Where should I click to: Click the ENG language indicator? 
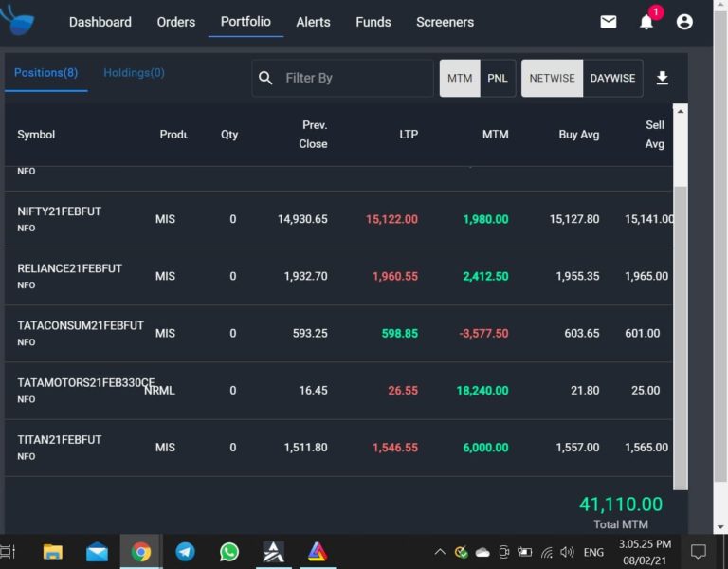click(593, 552)
